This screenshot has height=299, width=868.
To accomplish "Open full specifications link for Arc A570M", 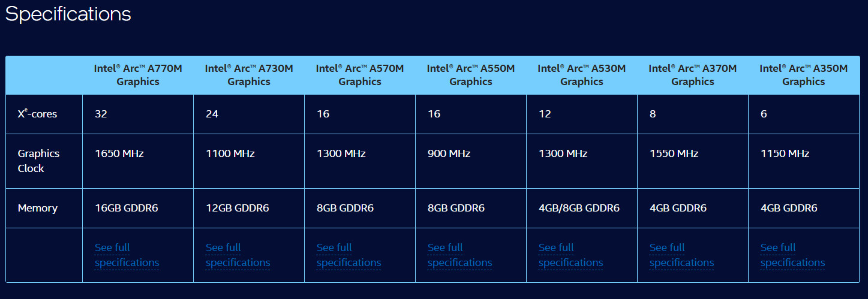I will 349,255.
